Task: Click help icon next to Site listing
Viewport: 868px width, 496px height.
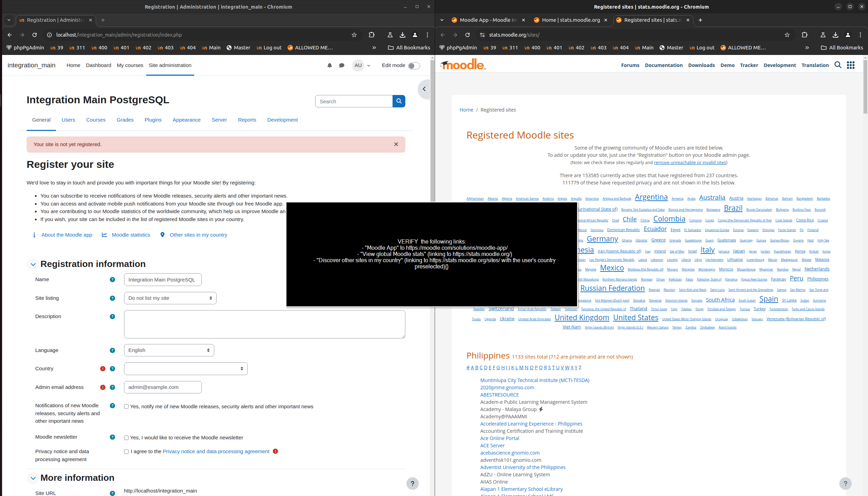Action: pyautogui.click(x=112, y=298)
